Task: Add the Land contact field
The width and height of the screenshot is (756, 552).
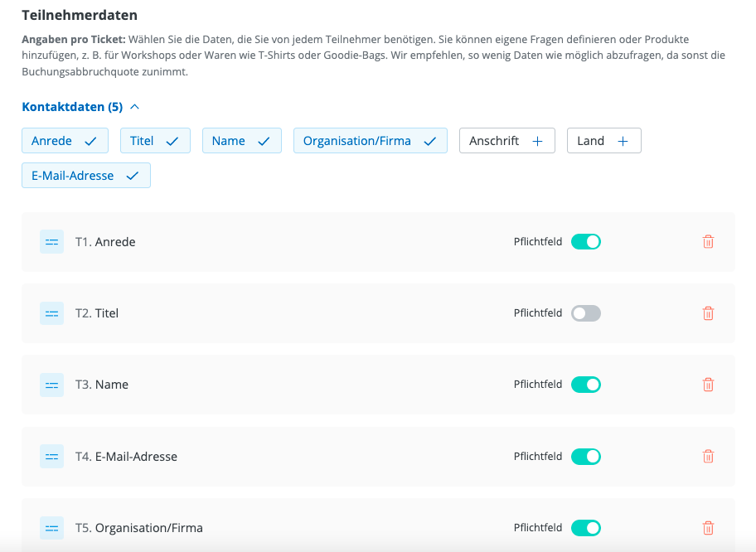Action: pos(603,141)
